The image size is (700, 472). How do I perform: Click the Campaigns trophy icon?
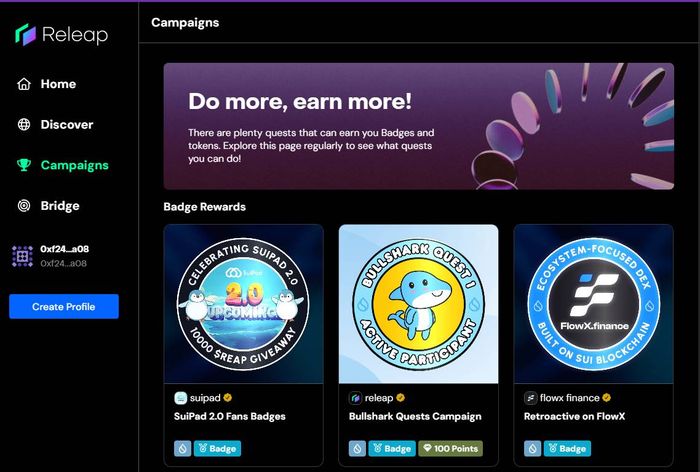(24, 165)
